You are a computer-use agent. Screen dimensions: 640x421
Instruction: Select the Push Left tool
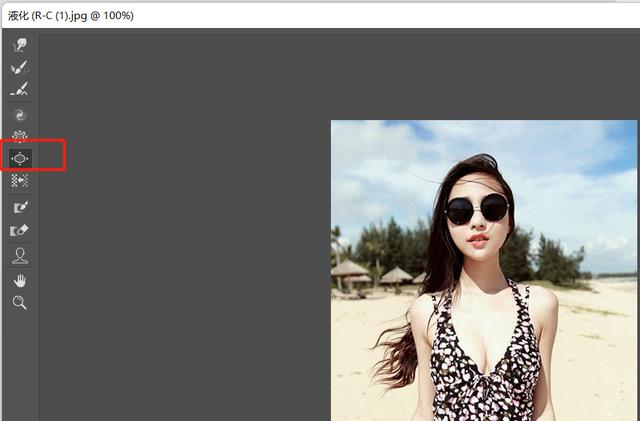pos(20,180)
